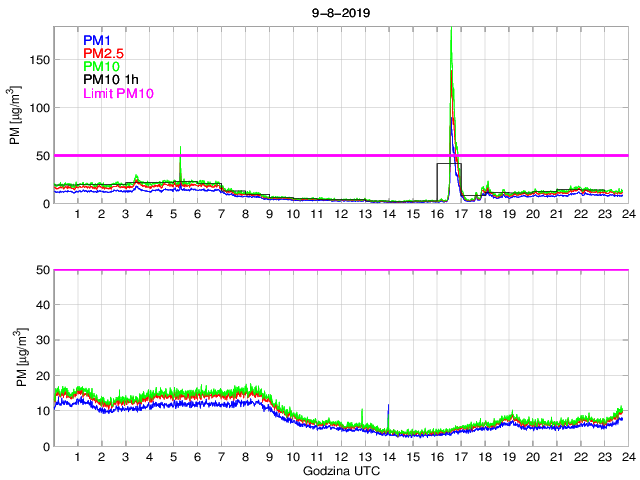Screen dimensions: 640x480
Task: Click the small green spike near hour 5
Action: coord(180,150)
